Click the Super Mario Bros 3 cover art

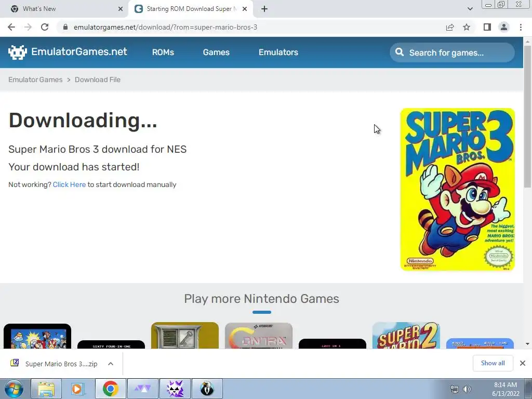457,189
